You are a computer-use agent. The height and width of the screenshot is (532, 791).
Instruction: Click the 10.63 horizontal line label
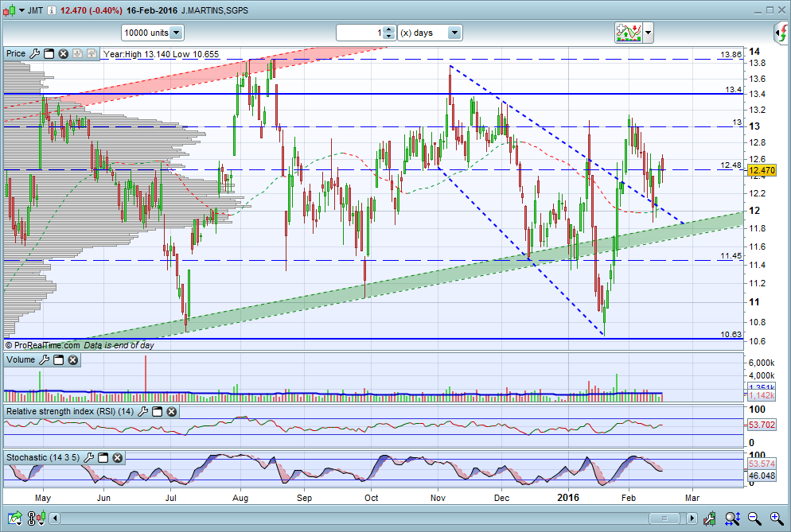tap(731, 334)
